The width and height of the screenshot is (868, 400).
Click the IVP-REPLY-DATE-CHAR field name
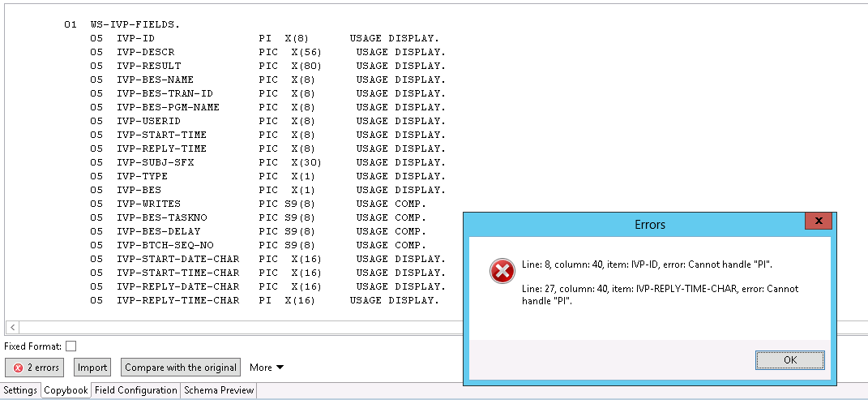pos(177,287)
